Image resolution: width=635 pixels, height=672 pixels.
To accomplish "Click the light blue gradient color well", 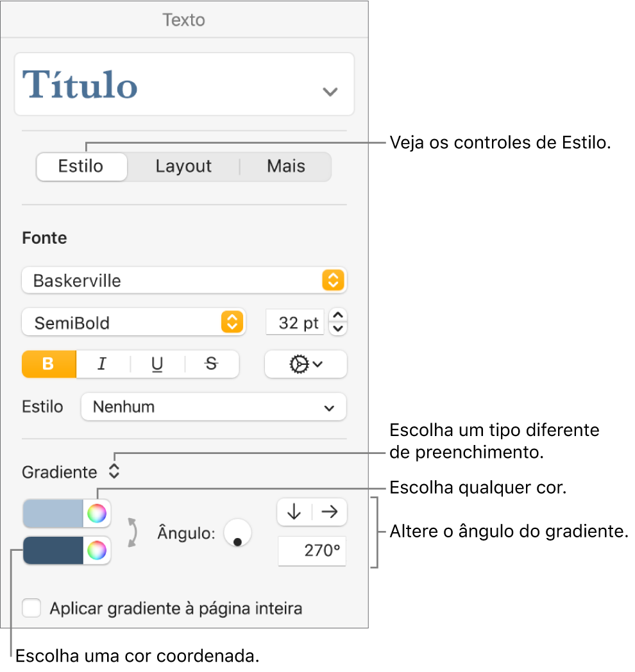I will [53, 514].
